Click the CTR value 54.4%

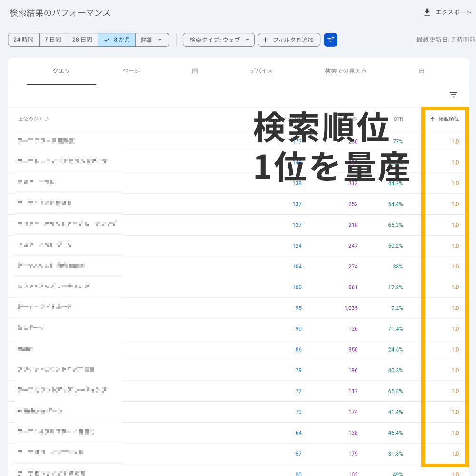click(396, 204)
